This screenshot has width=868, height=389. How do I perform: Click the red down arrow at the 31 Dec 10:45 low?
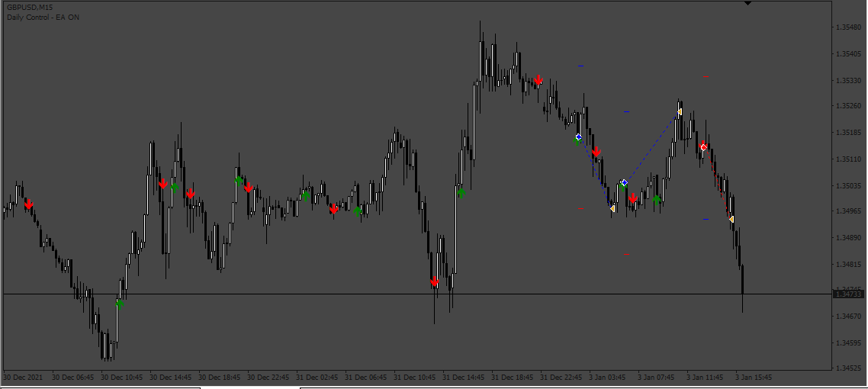pos(435,281)
